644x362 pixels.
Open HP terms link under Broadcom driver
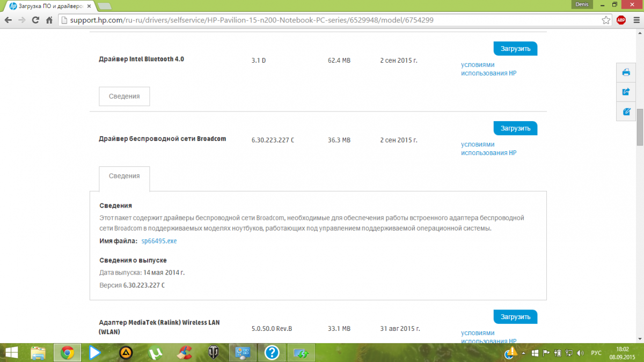click(x=489, y=149)
